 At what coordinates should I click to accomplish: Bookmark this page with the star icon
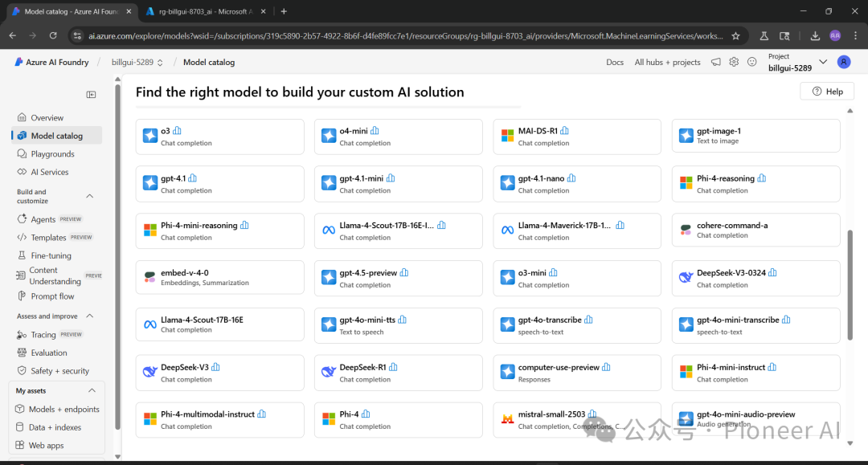coord(735,36)
